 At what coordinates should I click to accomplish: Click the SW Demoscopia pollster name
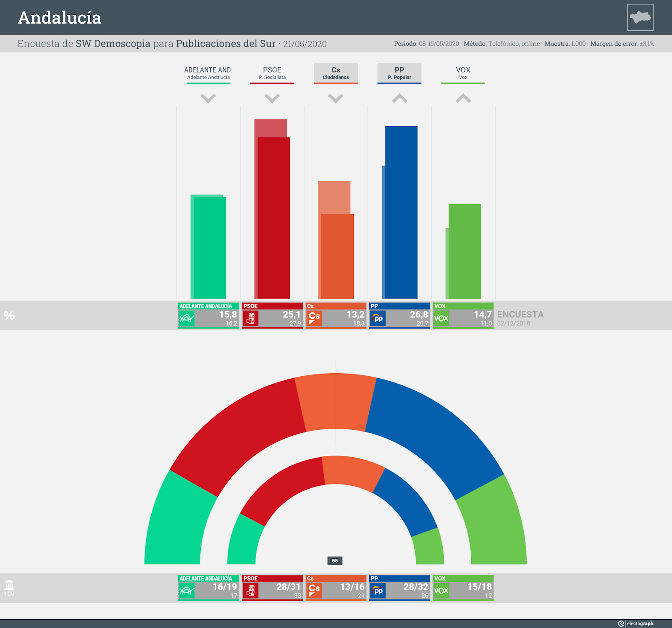coord(113,44)
